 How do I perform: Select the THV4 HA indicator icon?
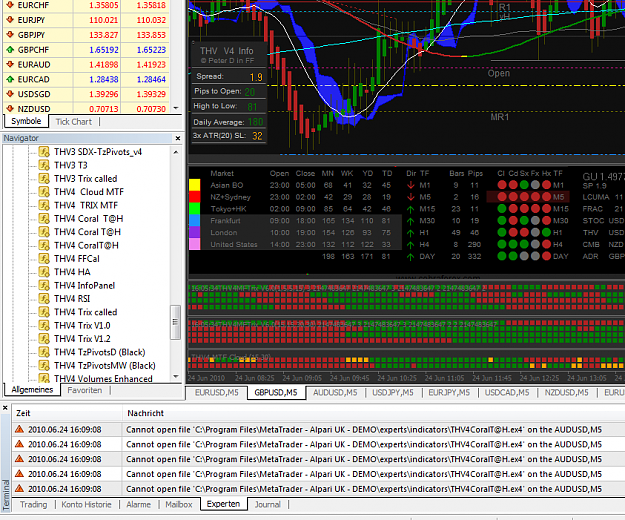(44, 272)
